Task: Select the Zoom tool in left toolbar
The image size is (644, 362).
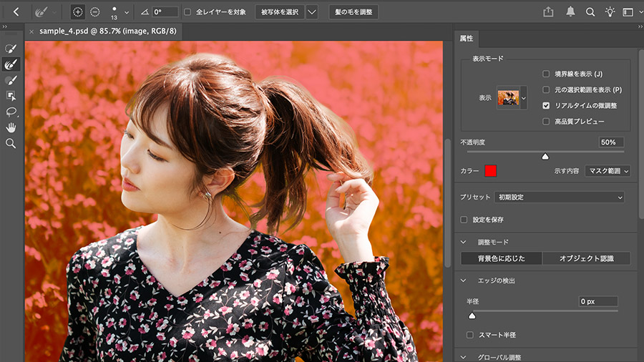Action: [x=11, y=143]
